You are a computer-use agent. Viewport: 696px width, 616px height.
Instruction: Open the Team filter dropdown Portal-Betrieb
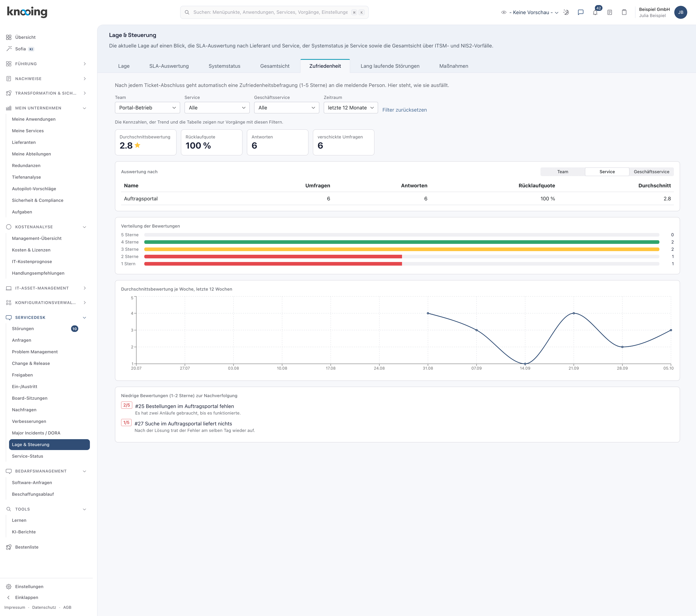pyautogui.click(x=147, y=108)
